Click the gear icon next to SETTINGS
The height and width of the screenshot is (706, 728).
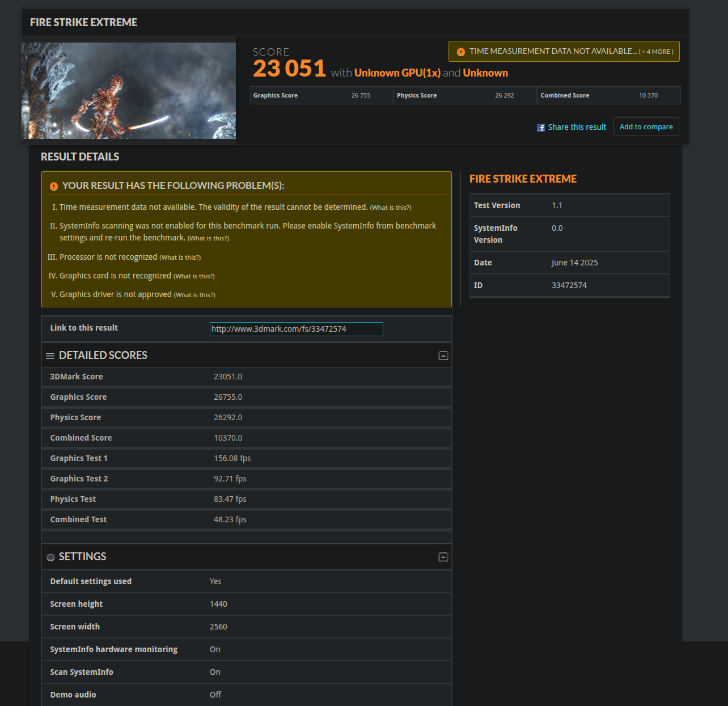coord(50,557)
